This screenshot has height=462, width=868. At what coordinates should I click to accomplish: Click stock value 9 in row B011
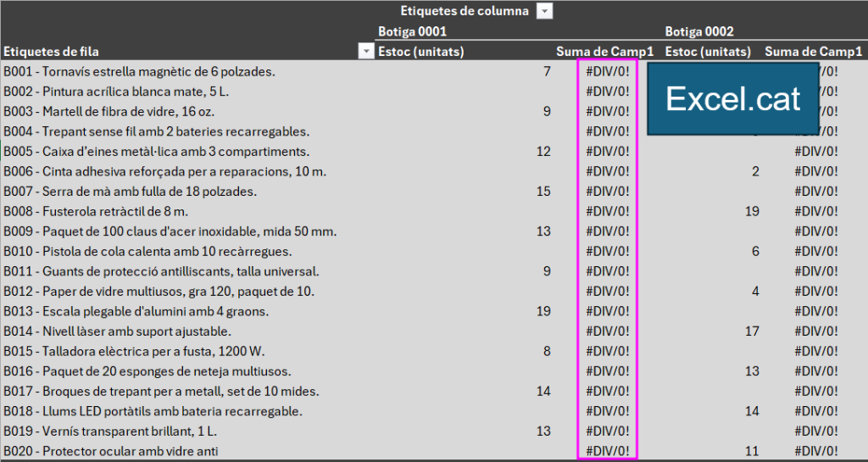click(547, 271)
